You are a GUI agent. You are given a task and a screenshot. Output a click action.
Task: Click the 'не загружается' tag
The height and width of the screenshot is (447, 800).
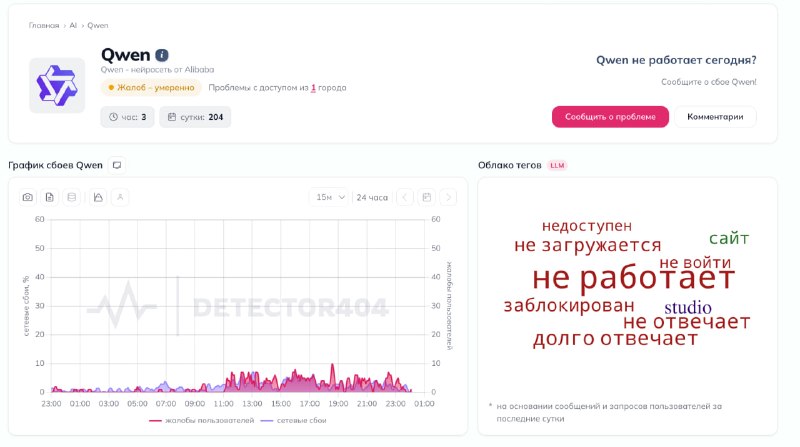tap(588, 245)
